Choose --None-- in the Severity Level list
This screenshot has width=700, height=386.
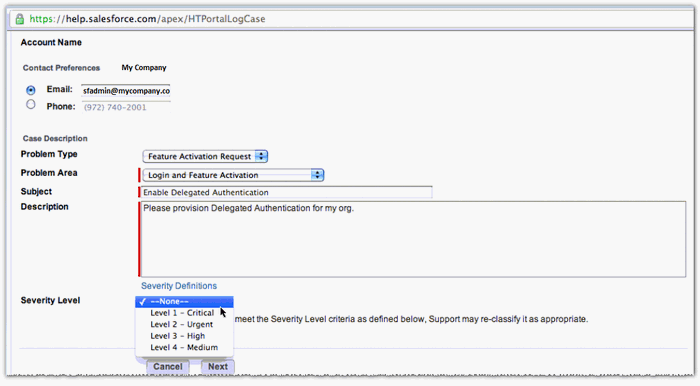tap(184, 302)
